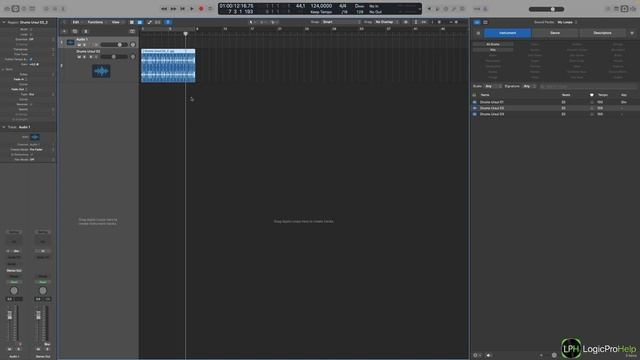
Task: Select the pointer tool menu
Action: click(252, 22)
